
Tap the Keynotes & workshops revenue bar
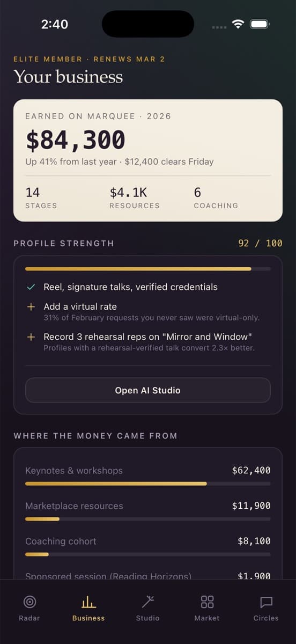point(148,484)
